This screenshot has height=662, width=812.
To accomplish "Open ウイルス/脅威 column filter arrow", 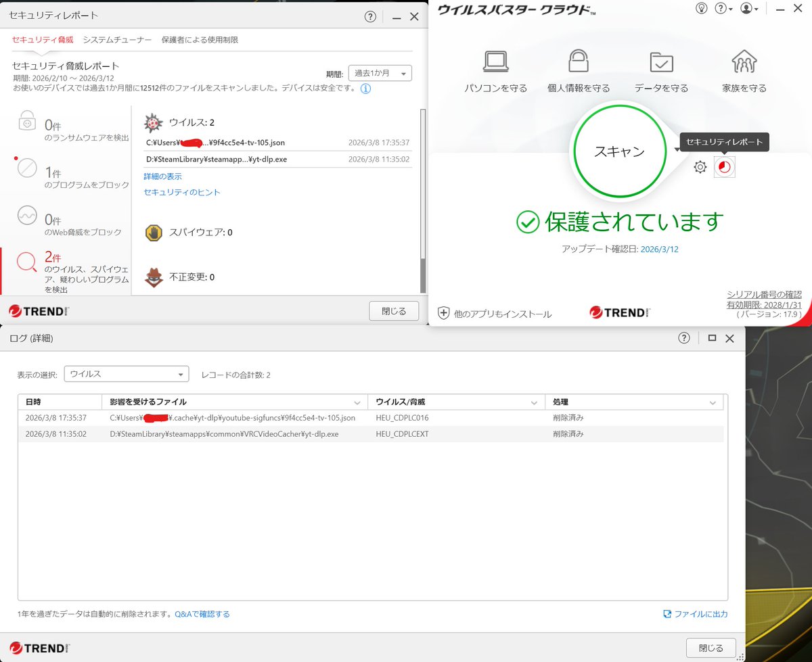I will point(535,402).
